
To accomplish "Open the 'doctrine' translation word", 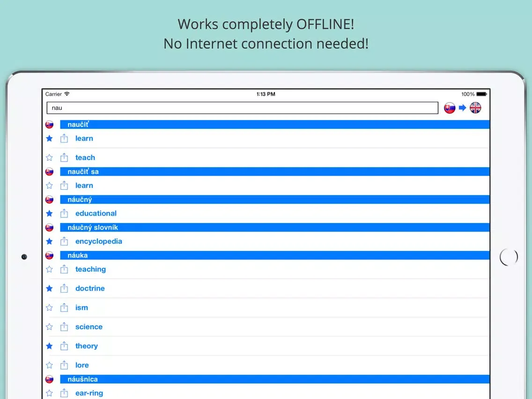I will pos(90,288).
